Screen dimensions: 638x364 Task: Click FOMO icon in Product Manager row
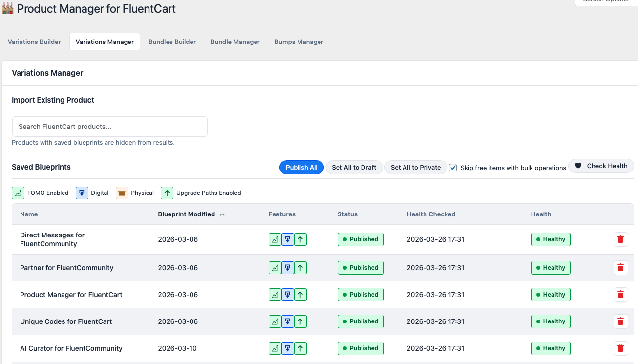[275, 295]
